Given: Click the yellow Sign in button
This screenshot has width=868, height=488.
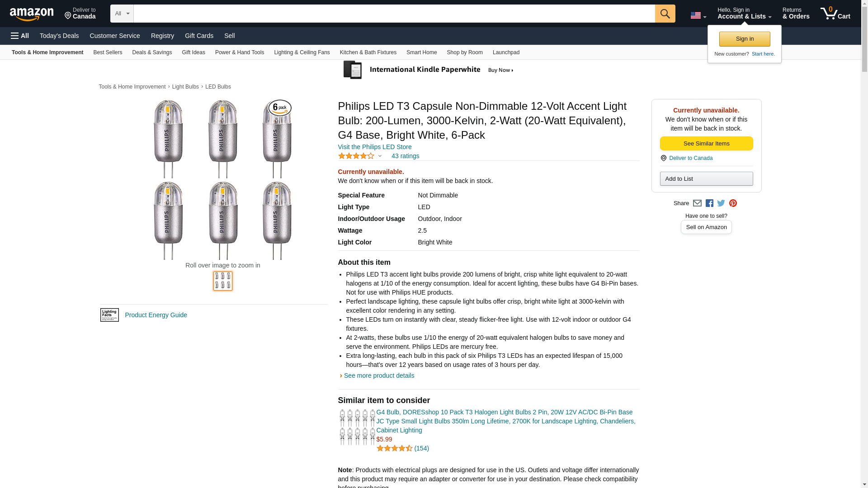Looking at the screenshot, I should pyautogui.click(x=744, y=39).
